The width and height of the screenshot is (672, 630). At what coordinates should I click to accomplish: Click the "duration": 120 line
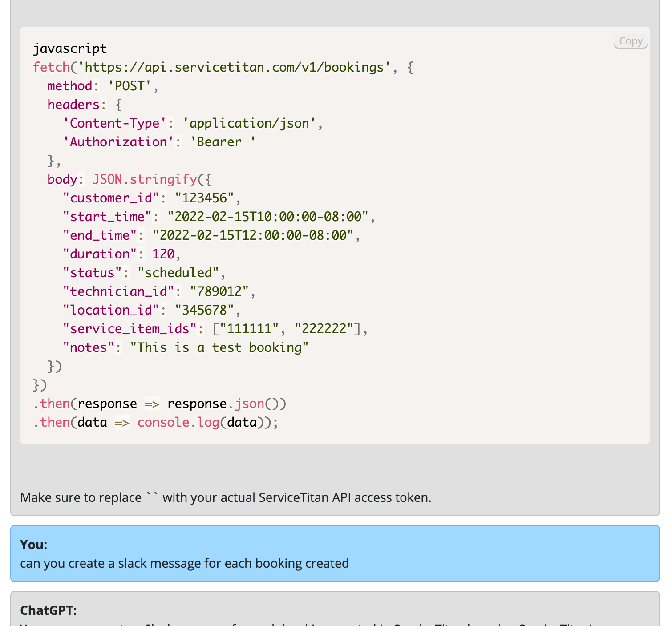coord(122,254)
